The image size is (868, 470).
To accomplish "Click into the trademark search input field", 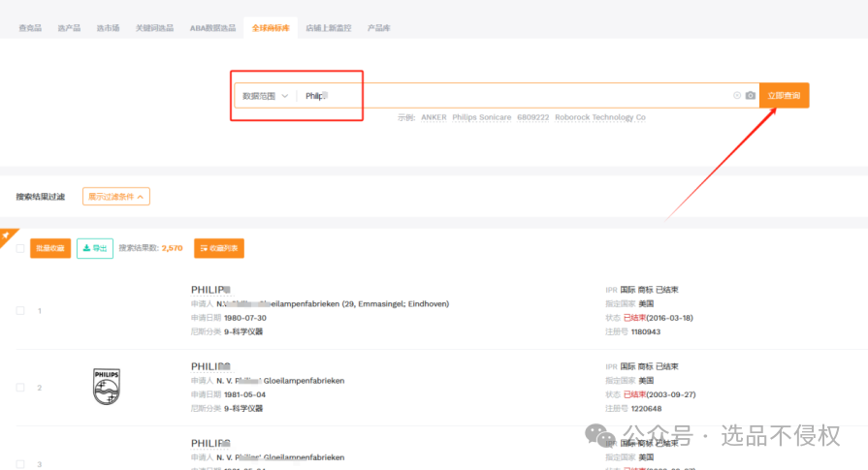I will [x=515, y=96].
